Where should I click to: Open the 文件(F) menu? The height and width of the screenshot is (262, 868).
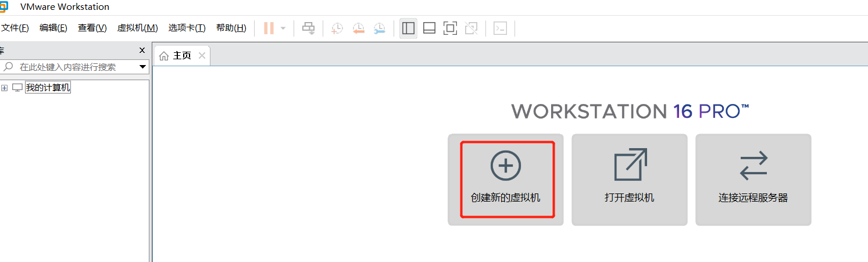point(15,28)
